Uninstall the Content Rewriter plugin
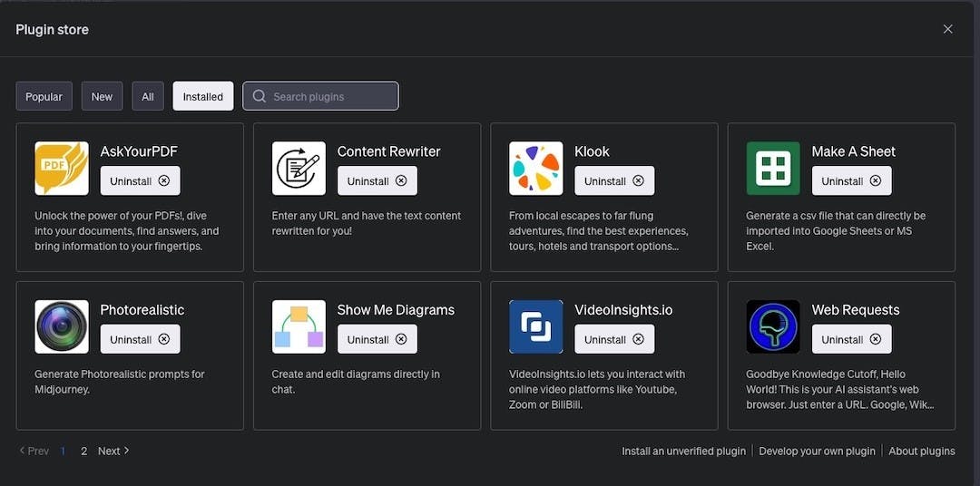This screenshot has height=486, width=980. 377,180
